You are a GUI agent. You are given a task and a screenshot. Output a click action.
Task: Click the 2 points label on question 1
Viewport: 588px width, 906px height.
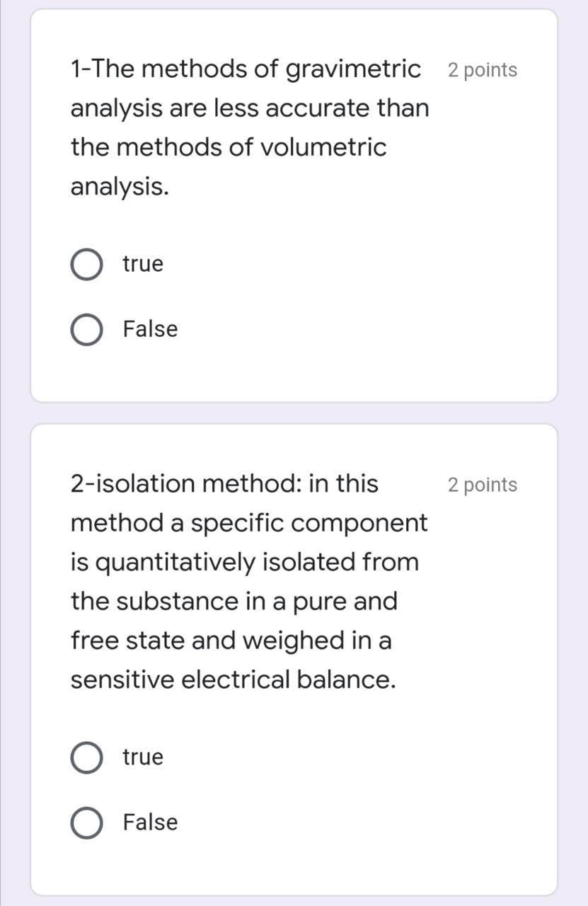point(482,70)
